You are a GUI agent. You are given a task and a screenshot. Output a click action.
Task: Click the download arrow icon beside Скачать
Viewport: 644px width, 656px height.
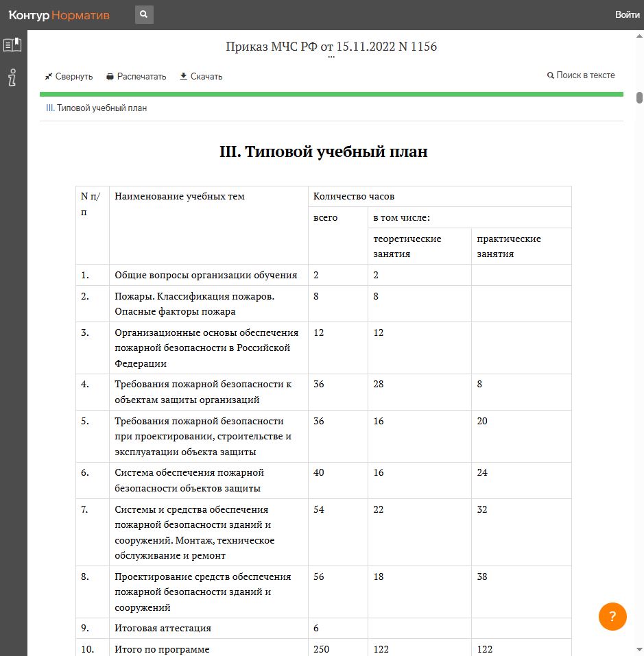point(184,76)
